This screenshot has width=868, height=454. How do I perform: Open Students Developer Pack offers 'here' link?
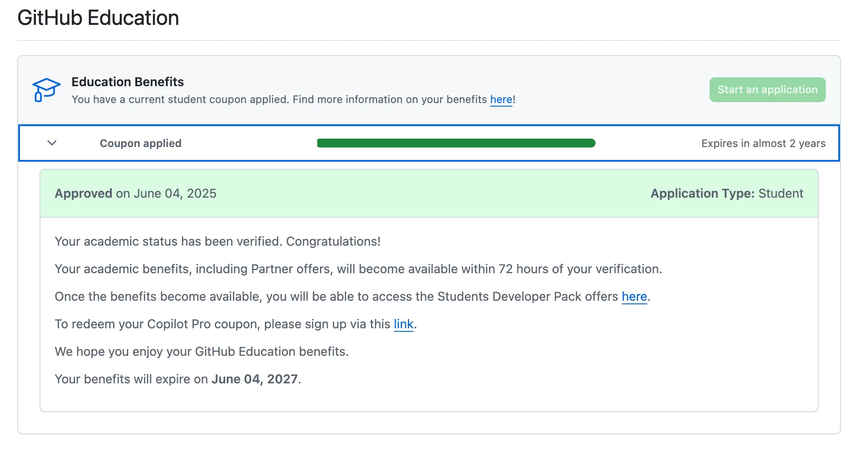coord(634,297)
